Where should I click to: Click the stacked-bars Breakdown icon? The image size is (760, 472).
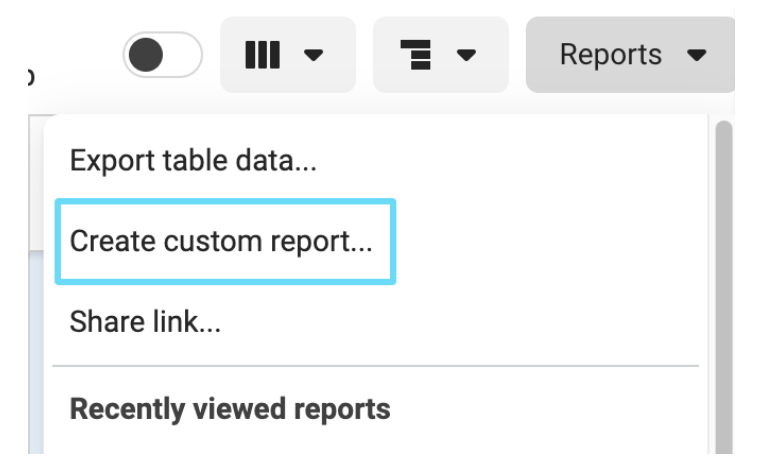click(x=416, y=55)
